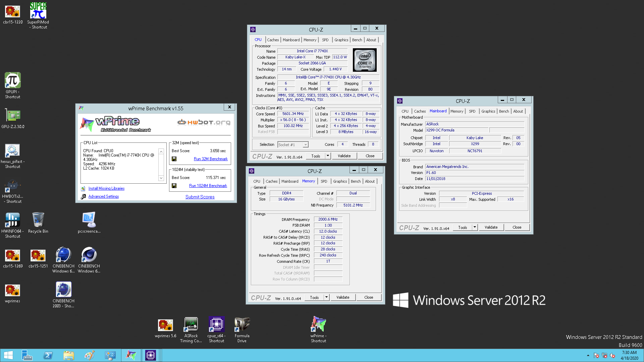This screenshot has width=644, height=362.
Task: Click Validate in CPU-Z CPU window
Action: [344, 156]
